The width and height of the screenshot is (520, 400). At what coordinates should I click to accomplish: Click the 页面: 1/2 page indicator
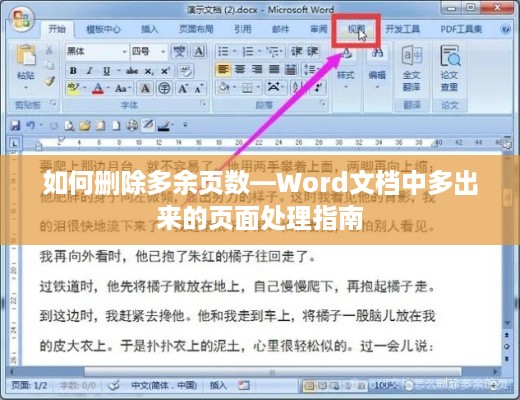coord(29,386)
